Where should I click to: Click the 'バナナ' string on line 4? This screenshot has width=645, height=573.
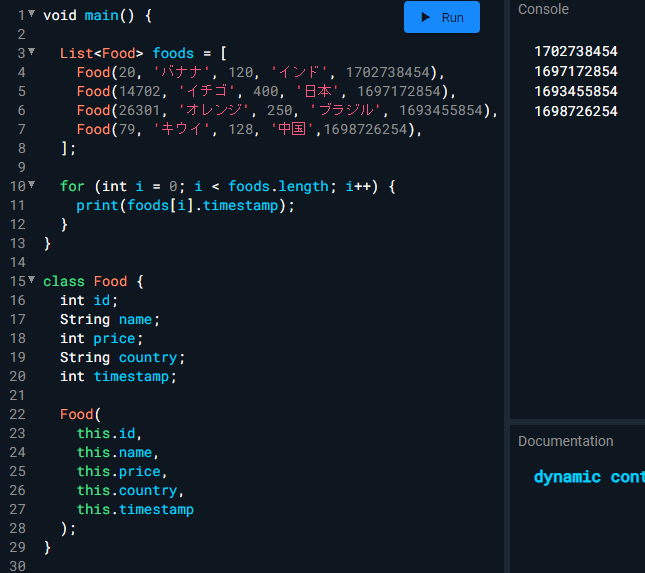(181, 72)
